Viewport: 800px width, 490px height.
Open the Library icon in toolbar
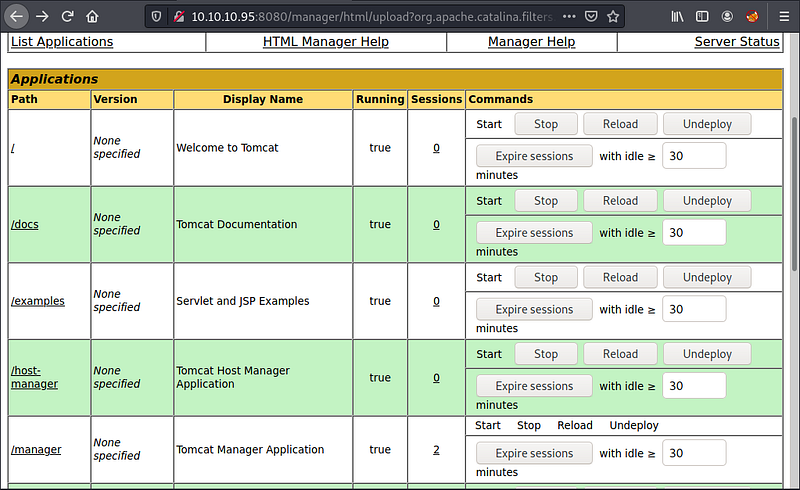677,17
